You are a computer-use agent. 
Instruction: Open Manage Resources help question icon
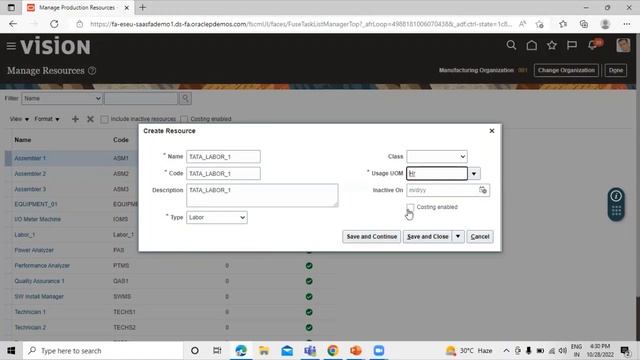(92, 71)
